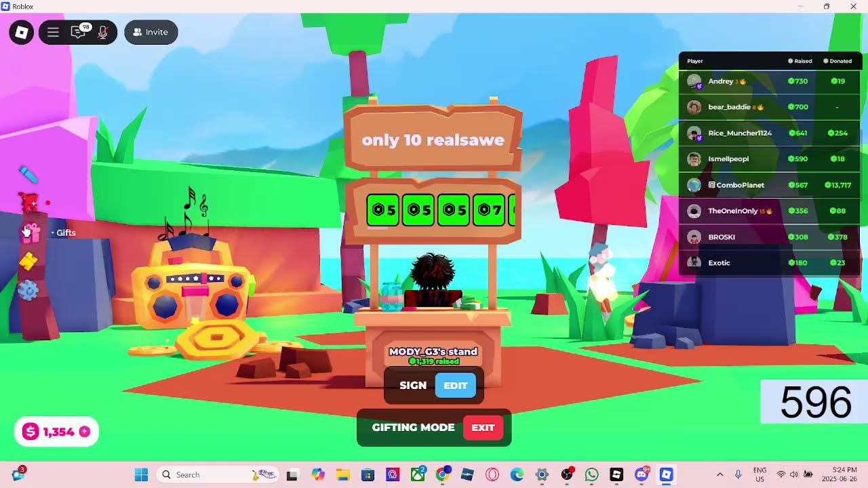
Task: Click the SIGN button on the stand
Action: coord(413,386)
